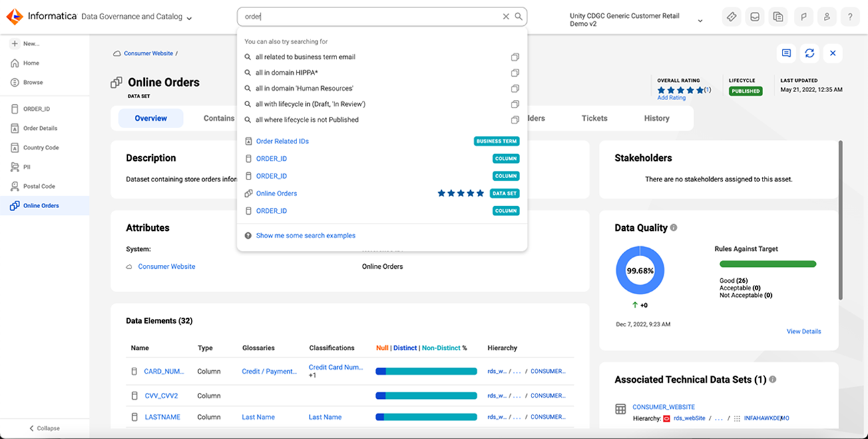Click the Data Quality info icon
The height and width of the screenshot is (439, 868).
pyautogui.click(x=674, y=228)
